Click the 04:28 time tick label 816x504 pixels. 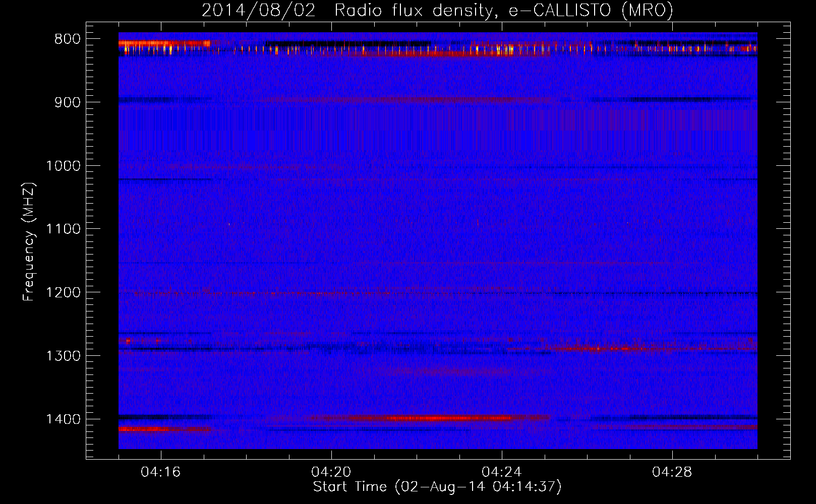point(672,472)
